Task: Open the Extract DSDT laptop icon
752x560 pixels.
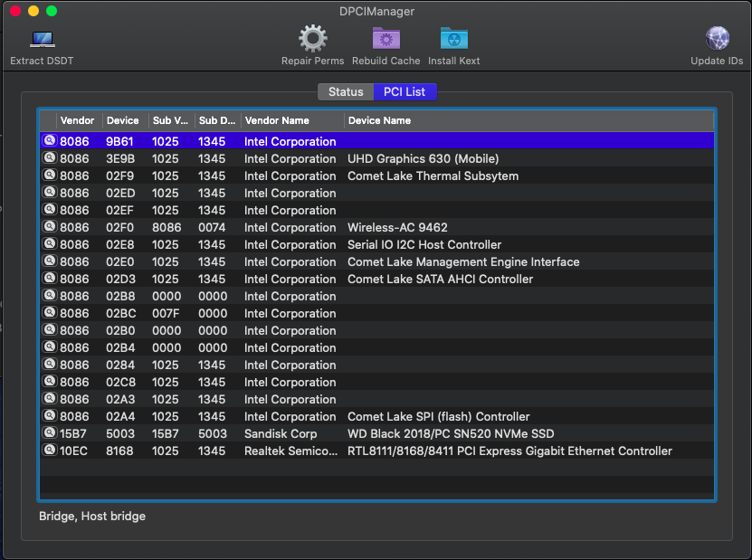Action: click(x=43, y=39)
